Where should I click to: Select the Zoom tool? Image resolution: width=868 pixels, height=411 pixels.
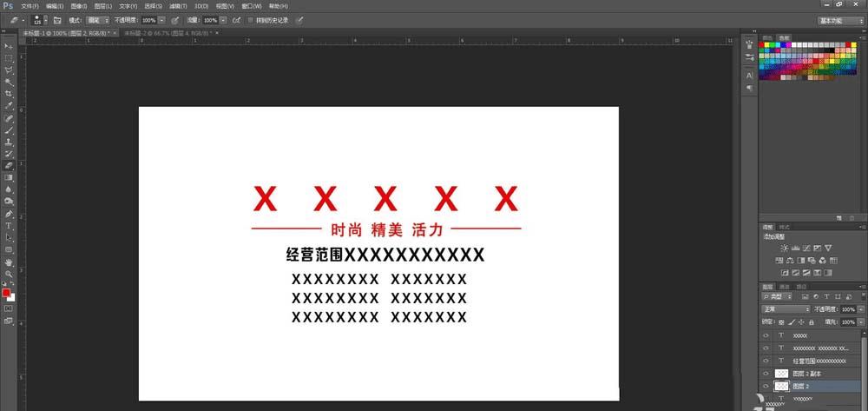click(x=9, y=275)
